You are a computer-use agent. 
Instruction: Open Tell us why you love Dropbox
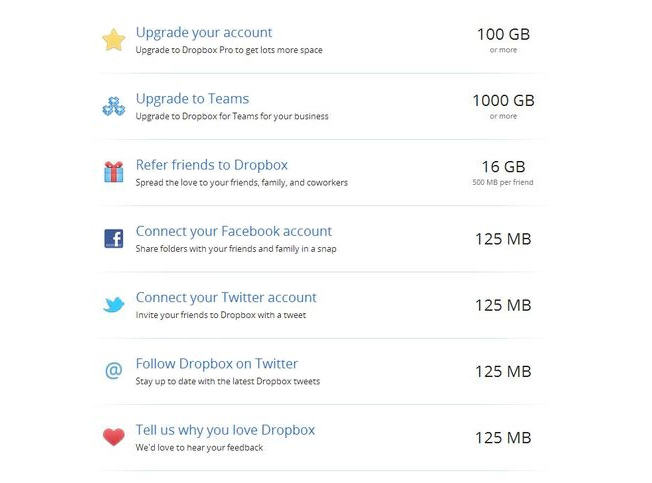click(225, 430)
